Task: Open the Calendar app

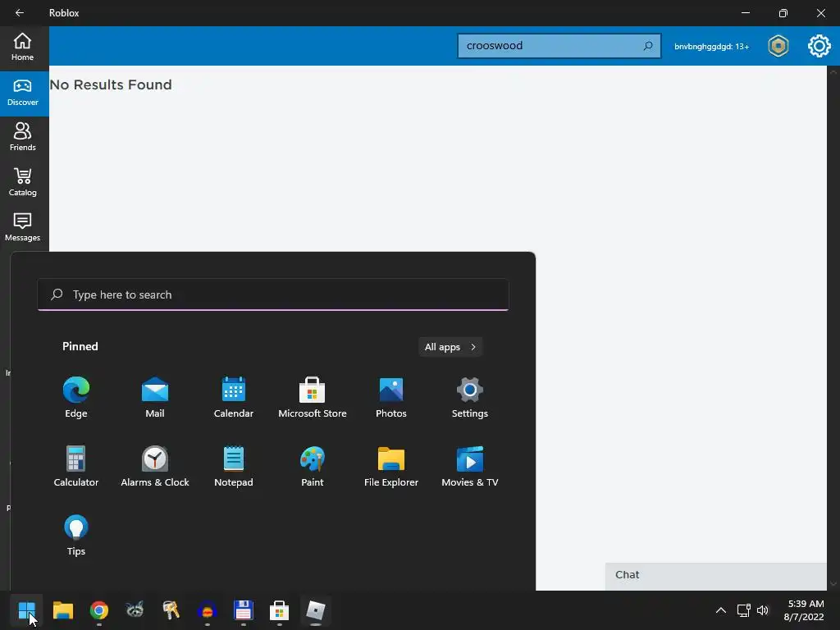Action: (x=234, y=397)
